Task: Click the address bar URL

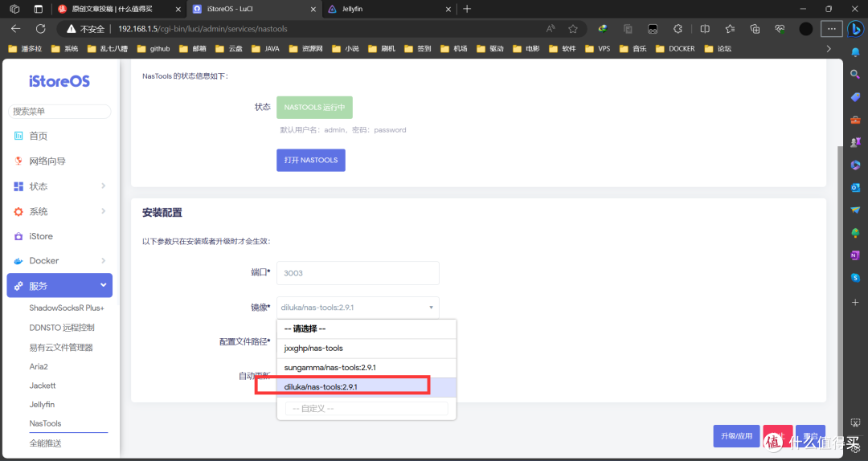Action: 203,29
